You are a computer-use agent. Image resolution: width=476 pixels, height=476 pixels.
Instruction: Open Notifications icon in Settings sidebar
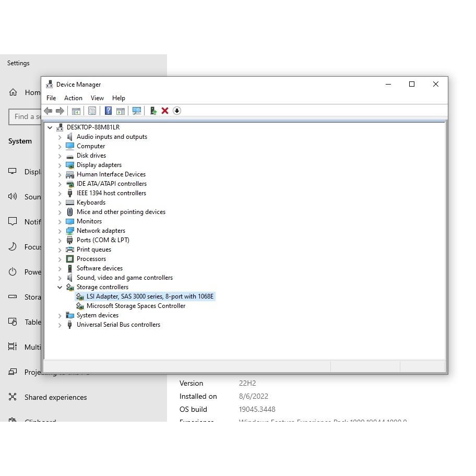pos(13,222)
